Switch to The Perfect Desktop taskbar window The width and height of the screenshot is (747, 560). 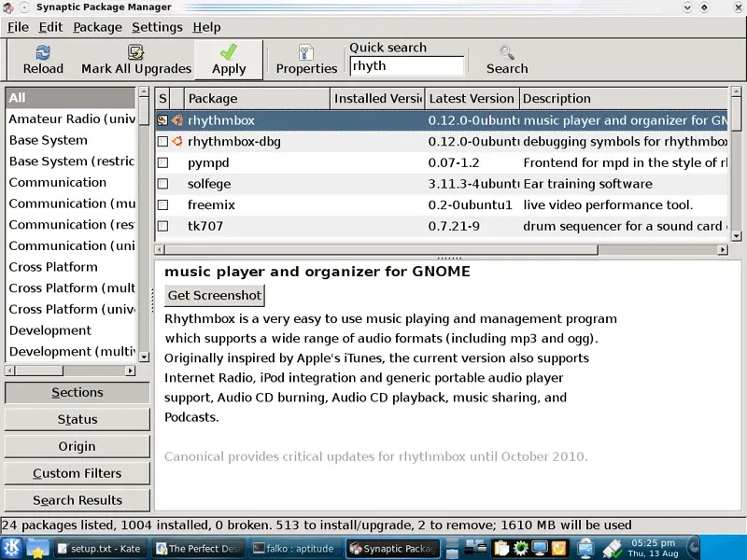click(x=199, y=549)
